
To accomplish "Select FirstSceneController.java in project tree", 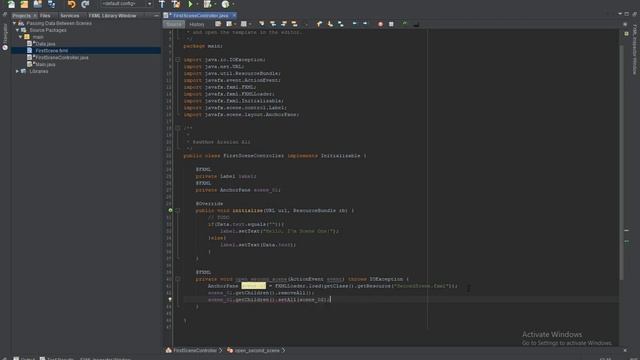I will pos(62,58).
